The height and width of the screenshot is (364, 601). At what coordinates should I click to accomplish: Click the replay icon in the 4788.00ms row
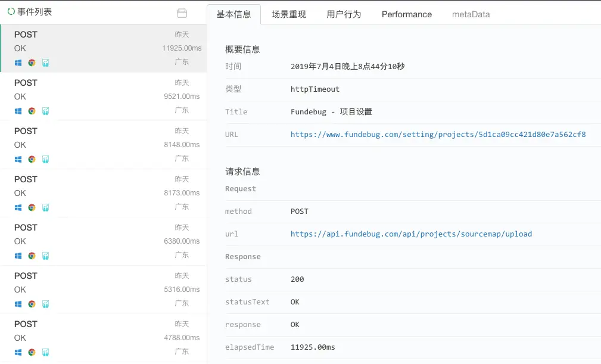point(46,353)
